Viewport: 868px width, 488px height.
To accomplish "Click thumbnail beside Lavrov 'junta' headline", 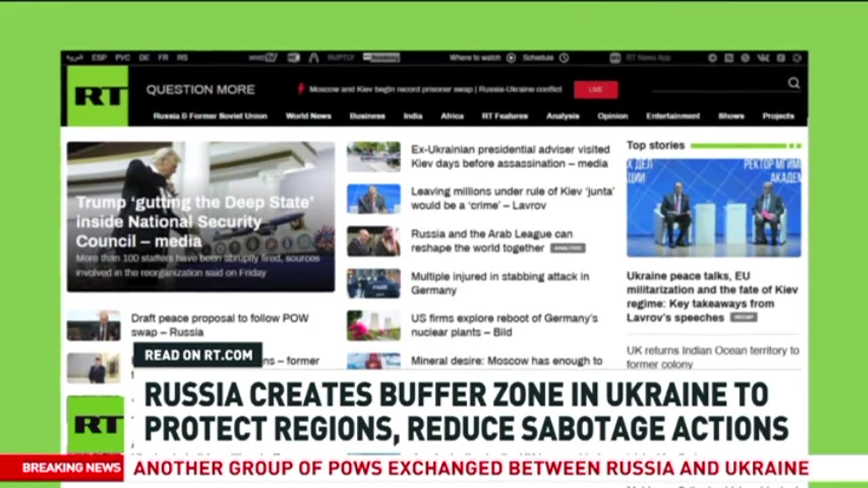I will click(374, 199).
